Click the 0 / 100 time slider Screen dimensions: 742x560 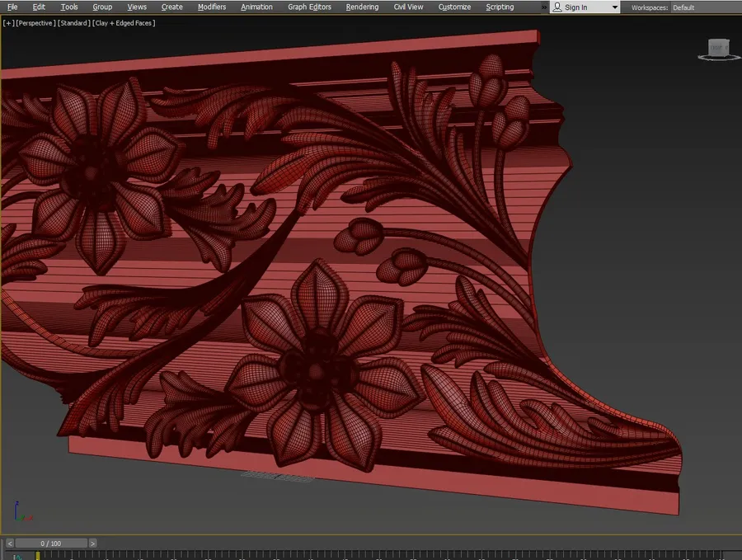51,544
